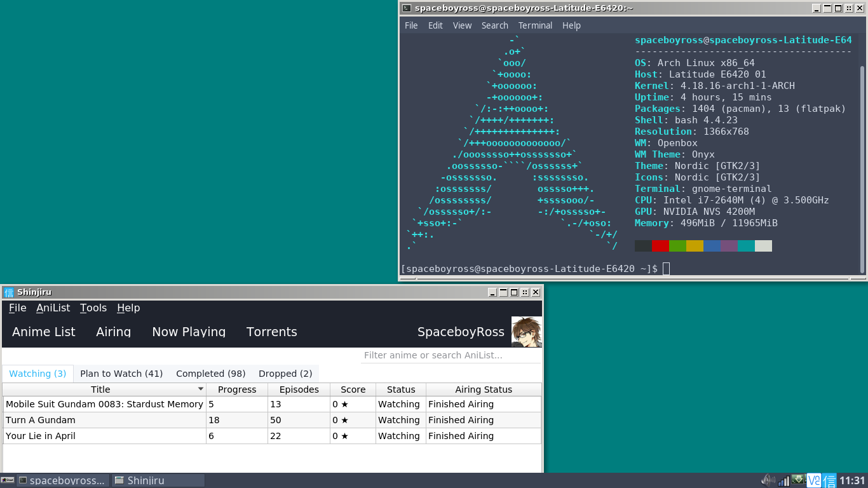
Task: Click the red color block in neofetch output
Action: pos(660,246)
